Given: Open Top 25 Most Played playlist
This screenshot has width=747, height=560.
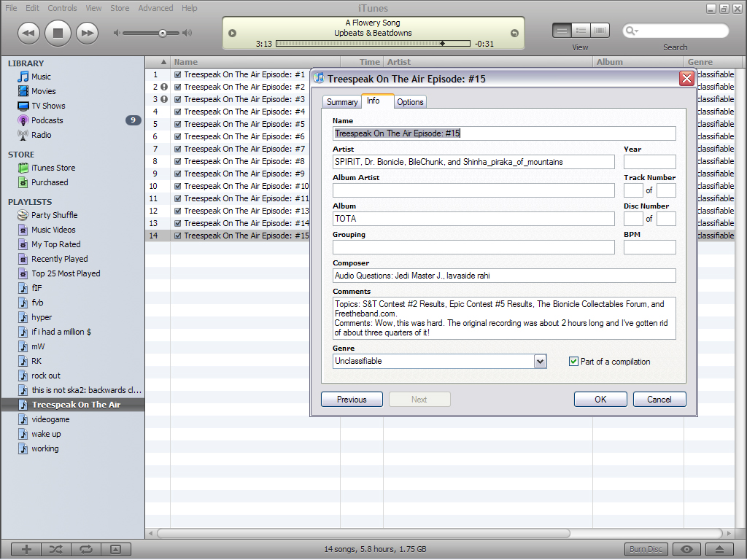Looking at the screenshot, I should point(66,273).
